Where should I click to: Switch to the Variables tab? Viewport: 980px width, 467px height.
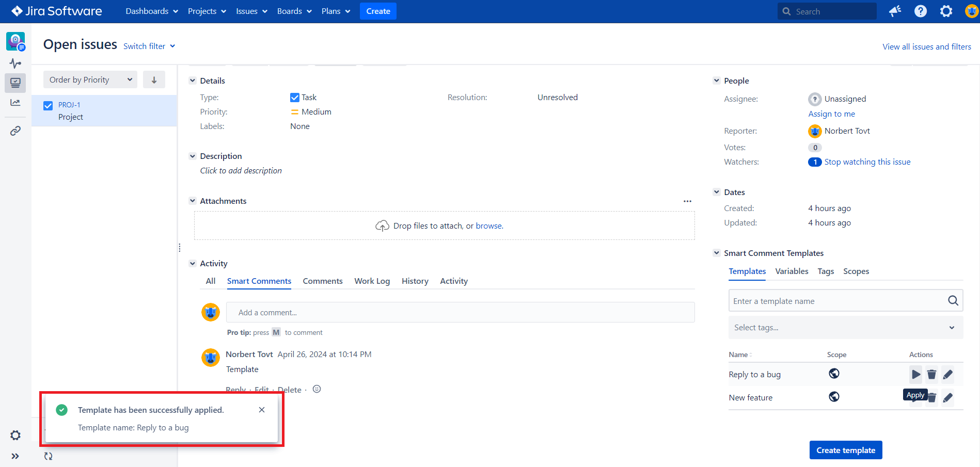792,271
